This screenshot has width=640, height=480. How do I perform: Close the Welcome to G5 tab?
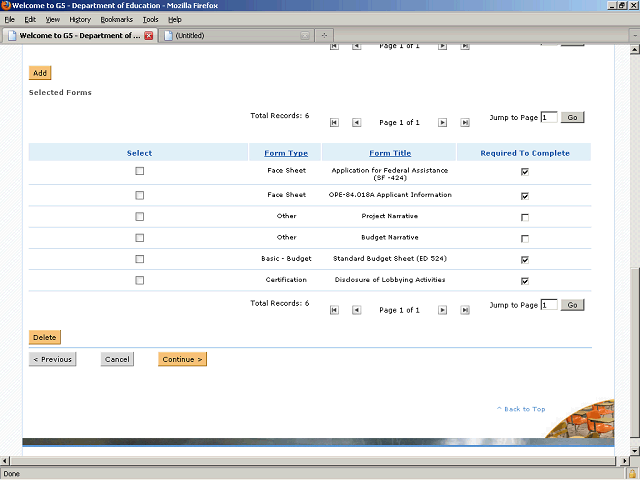click(149, 36)
